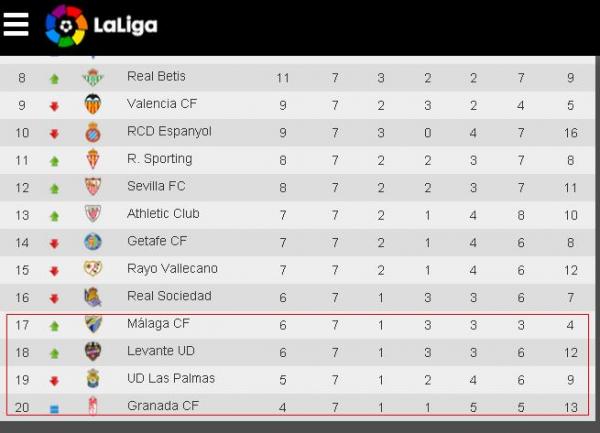Click the RCD Espanyol club crest
This screenshot has width=600, height=433.
coord(91,132)
